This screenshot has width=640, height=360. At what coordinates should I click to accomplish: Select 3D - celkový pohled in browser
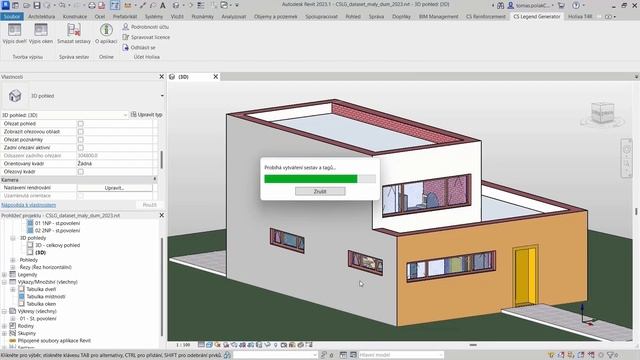pyautogui.click(x=58, y=245)
